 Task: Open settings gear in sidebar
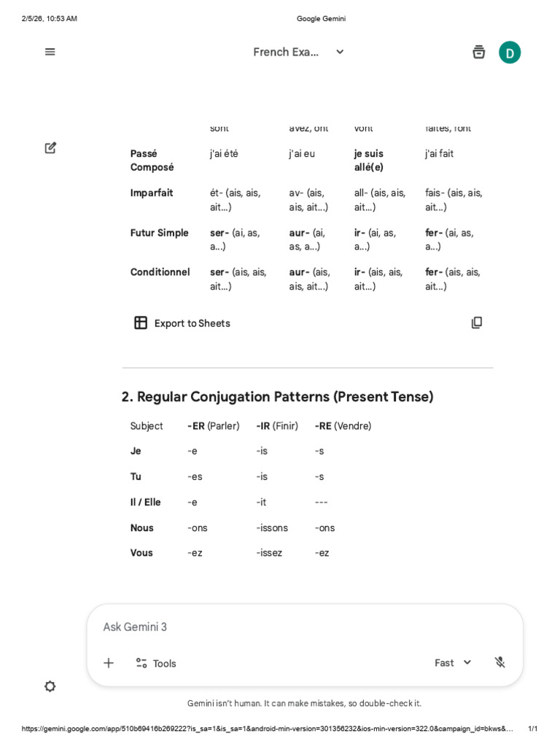(50, 686)
